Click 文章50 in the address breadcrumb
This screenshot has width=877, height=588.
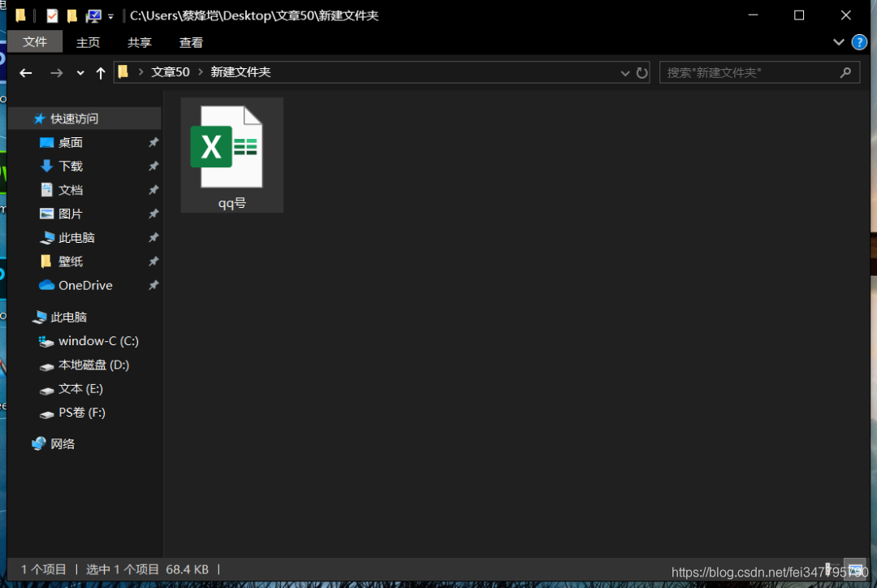171,72
